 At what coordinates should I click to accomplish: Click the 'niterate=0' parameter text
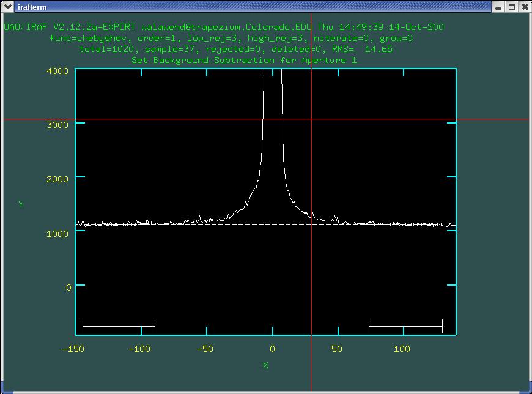[x=342, y=39]
